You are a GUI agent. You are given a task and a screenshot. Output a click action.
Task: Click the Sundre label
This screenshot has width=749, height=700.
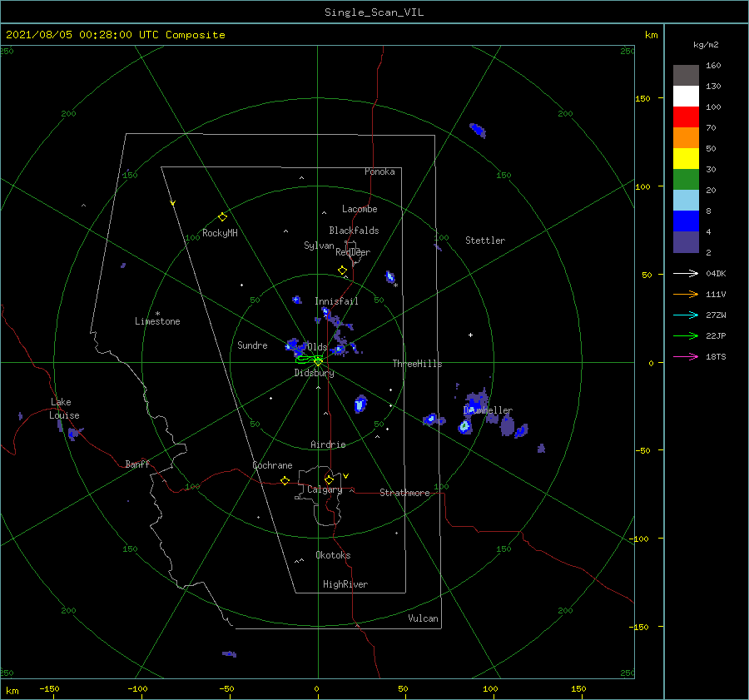pyautogui.click(x=252, y=345)
